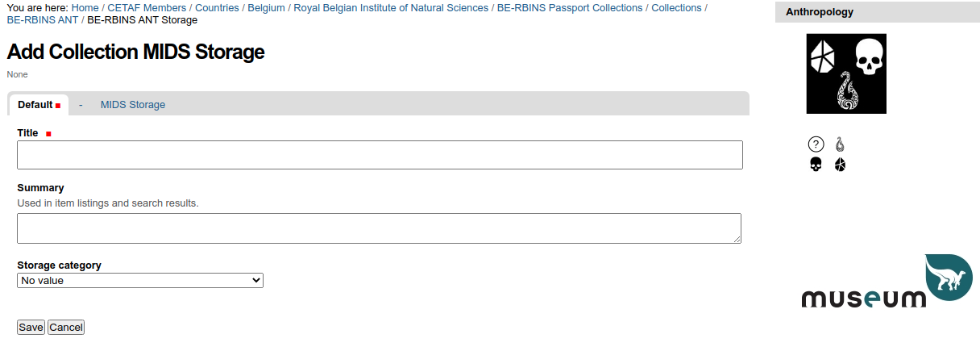980x347 pixels.
Task: Click the museum dinosaur logo
Action: click(887, 281)
